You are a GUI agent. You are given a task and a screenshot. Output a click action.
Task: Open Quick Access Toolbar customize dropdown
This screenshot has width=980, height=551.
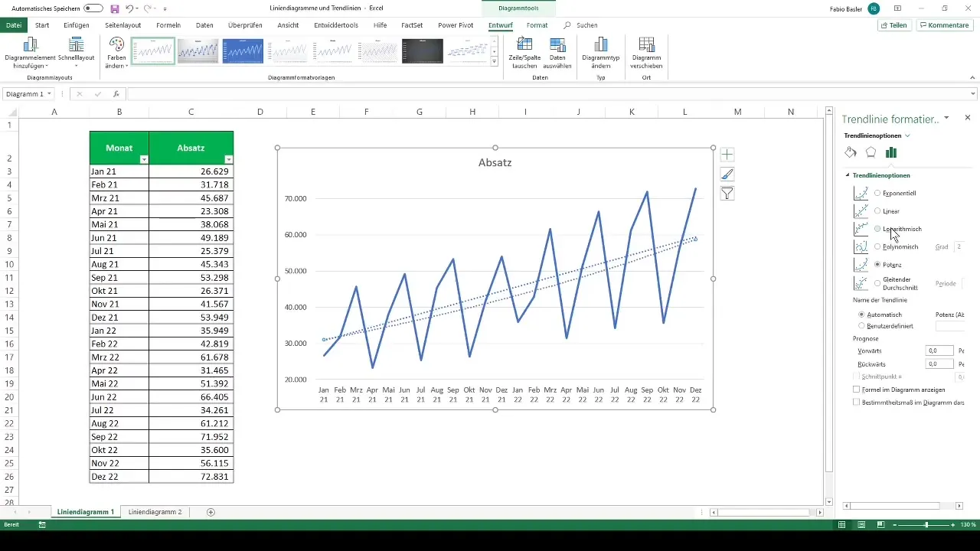pyautogui.click(x=165, y=9)
